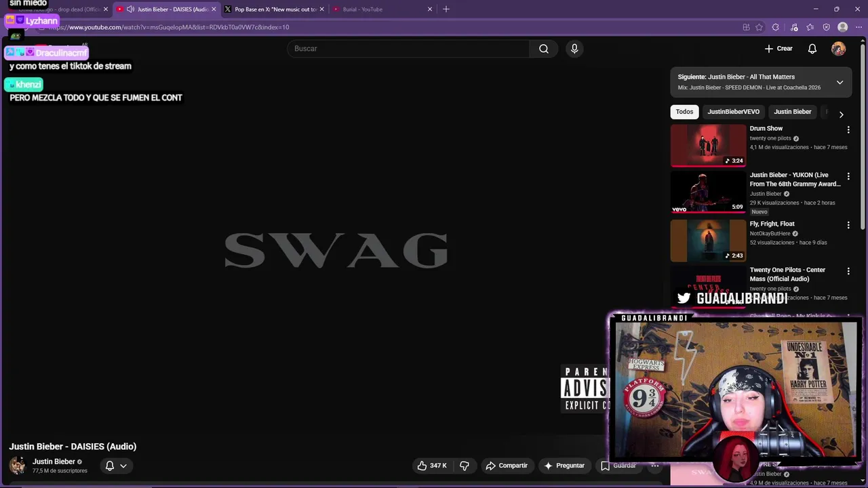Open Justin Bieber - YUKON video title

tap(795, 180)
